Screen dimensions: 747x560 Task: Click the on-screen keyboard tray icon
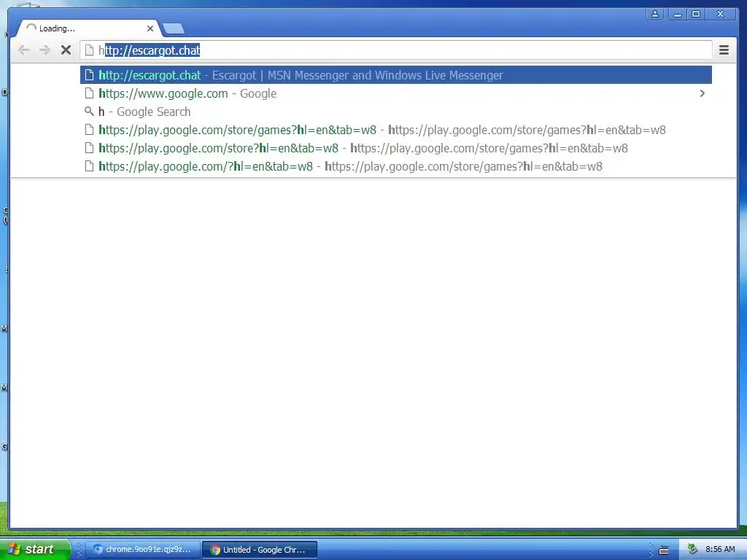point(664,550)
